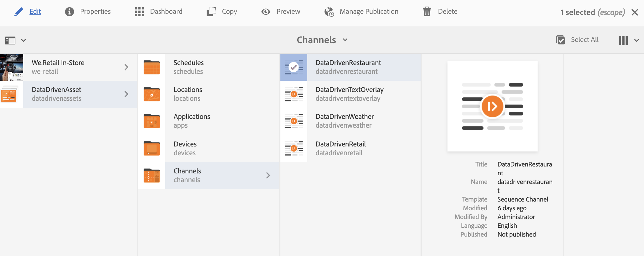Open the Locations folder item
Screen dimensions: 644x256
click(188, 94)
